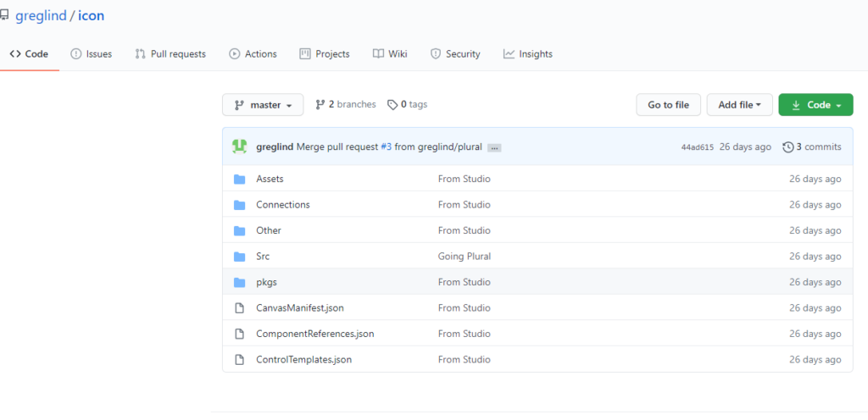View 0 tags link

[408, 104]
